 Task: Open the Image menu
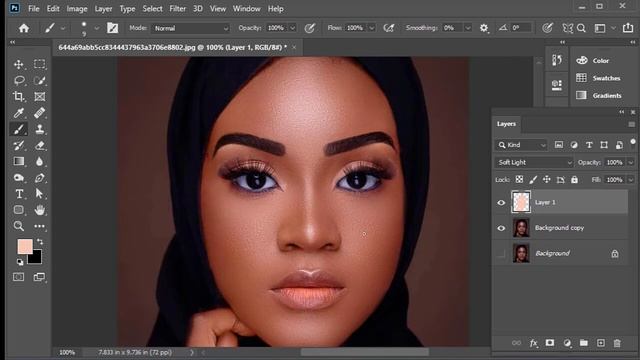click(x=77, y=9)
